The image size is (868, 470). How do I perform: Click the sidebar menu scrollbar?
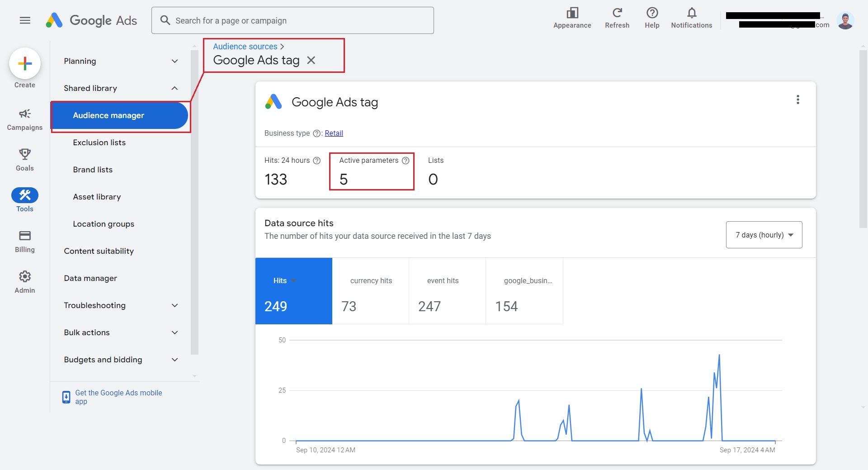pyautogui.click(x=195, y=202)
